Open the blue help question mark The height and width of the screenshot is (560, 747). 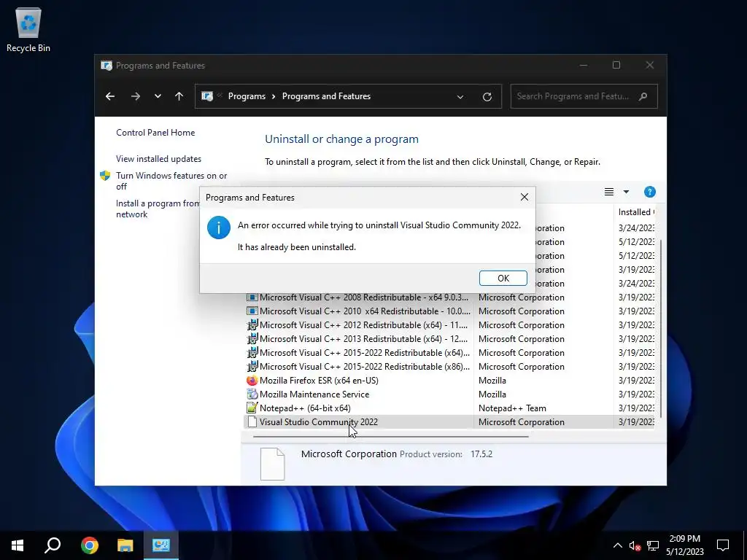click(650, 192)
